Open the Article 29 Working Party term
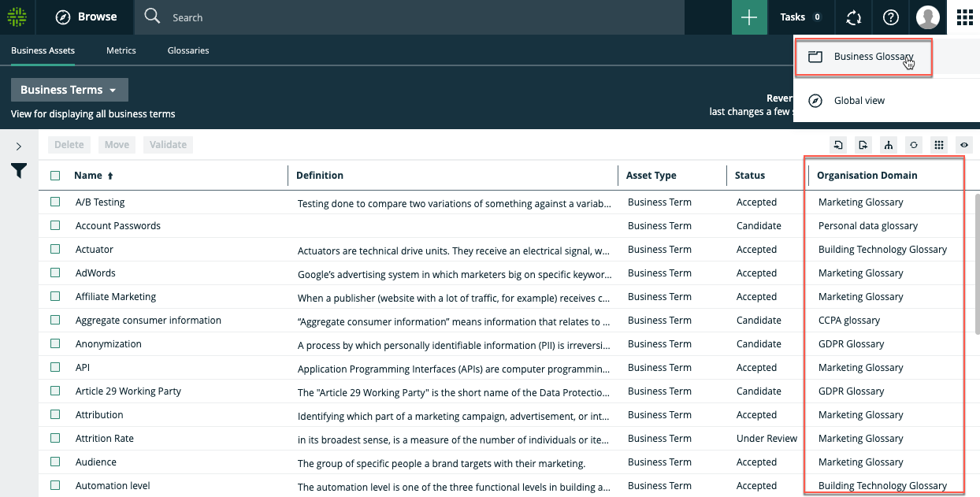 [x=128, y=391]
